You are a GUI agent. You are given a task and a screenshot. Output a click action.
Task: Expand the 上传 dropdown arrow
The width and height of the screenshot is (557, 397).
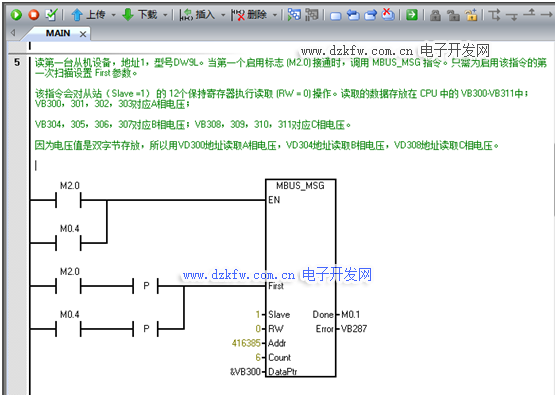tap(114, 15)
